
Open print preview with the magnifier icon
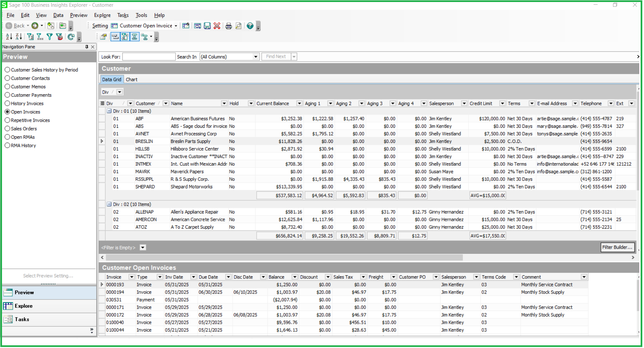tap(239, 26)
